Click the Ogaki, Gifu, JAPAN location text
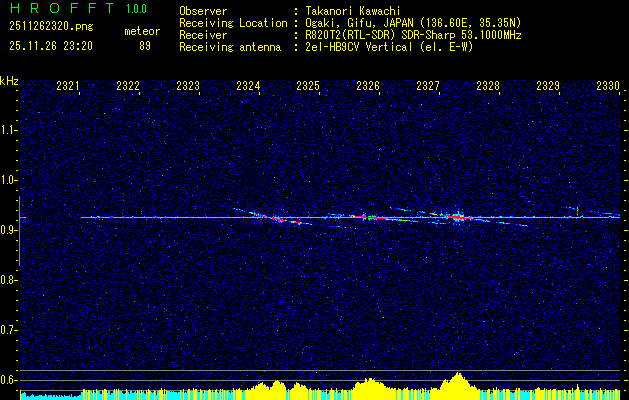The height and width of the screenshot is (400, 629). (x=413, y=23)
